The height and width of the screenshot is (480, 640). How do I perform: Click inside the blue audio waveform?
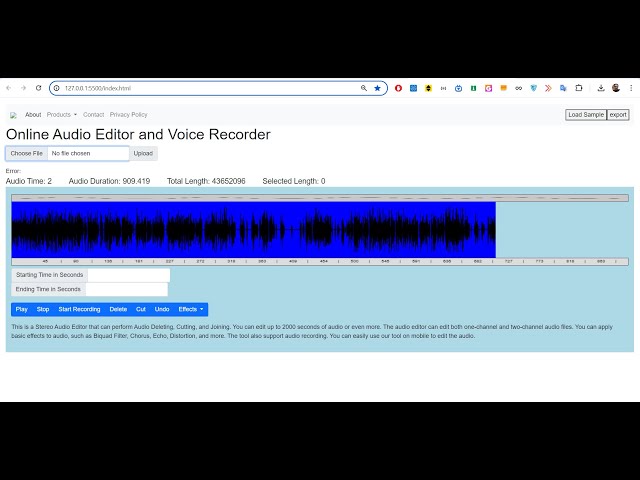(x=250, y=230)
